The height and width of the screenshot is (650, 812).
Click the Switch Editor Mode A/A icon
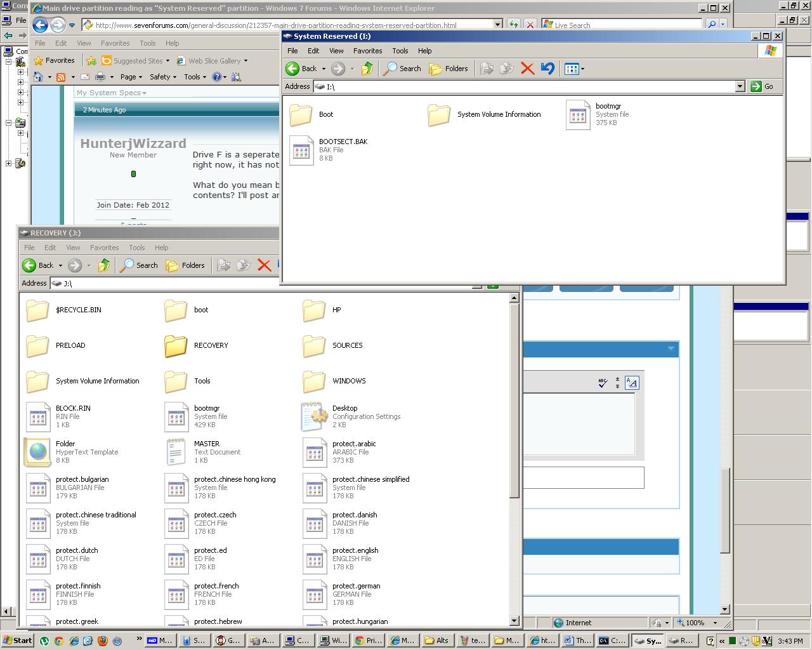(x=632, y=382)
